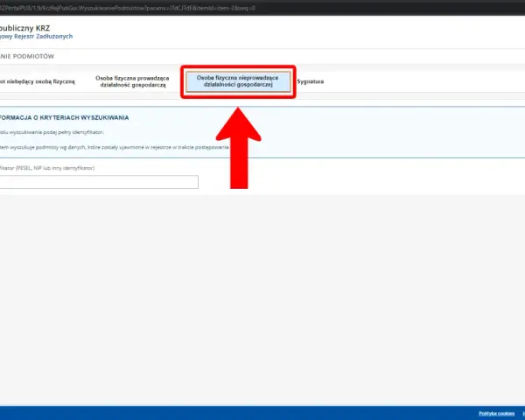Screen dimensions: 525x420
Task: Click the Wyszukiwanie podmiotów section header
Action: click(x=27, y=56)
